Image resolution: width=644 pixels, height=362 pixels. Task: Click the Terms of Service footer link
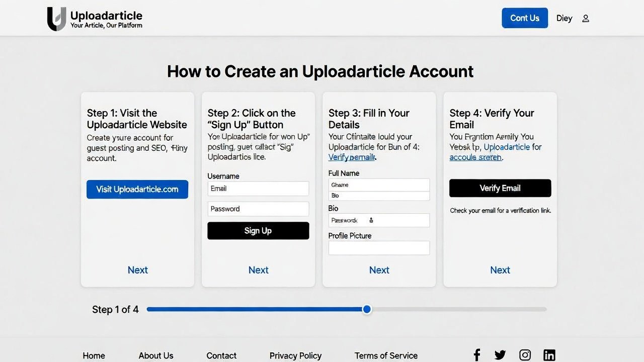386,355
